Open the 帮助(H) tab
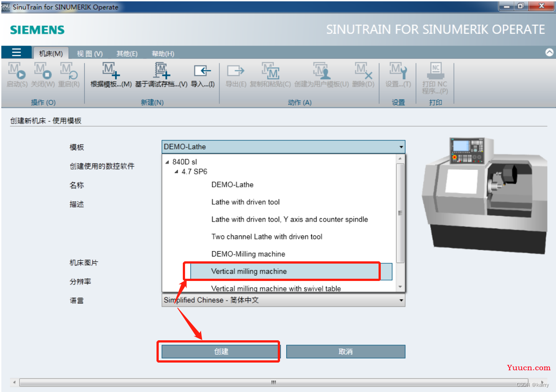Image resolution: width=556 pixels, height=392 pixels. click(163, 54)
